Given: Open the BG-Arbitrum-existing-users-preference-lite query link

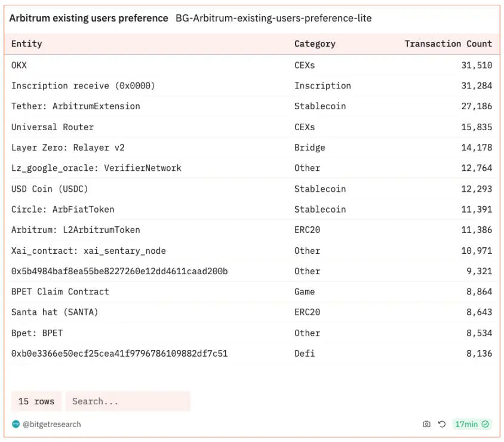Looking at the screenshot, I should tap(273, 19).
